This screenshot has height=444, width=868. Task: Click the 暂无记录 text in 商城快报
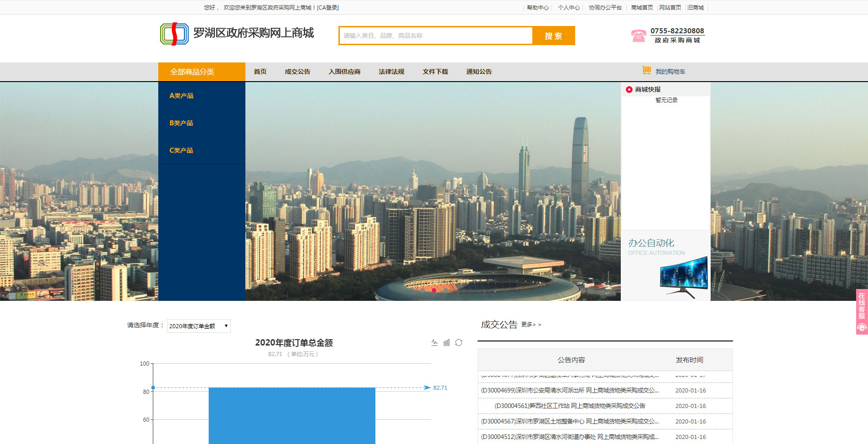[x=666, y=100]
